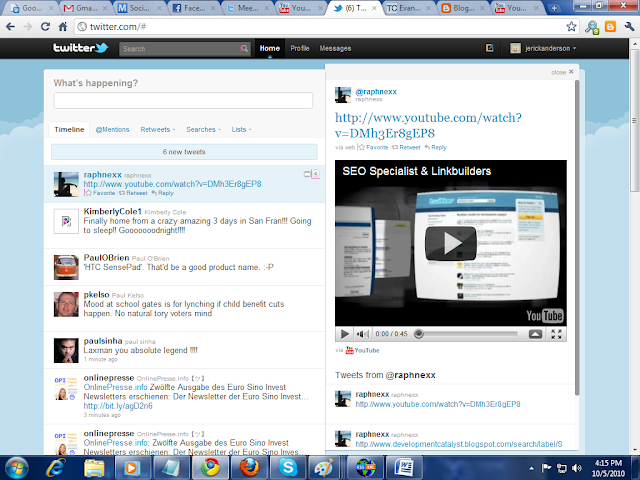640x480 pixels.
Task: Click the magnifier extension icon in toolbar
Action: coord(591,27)
